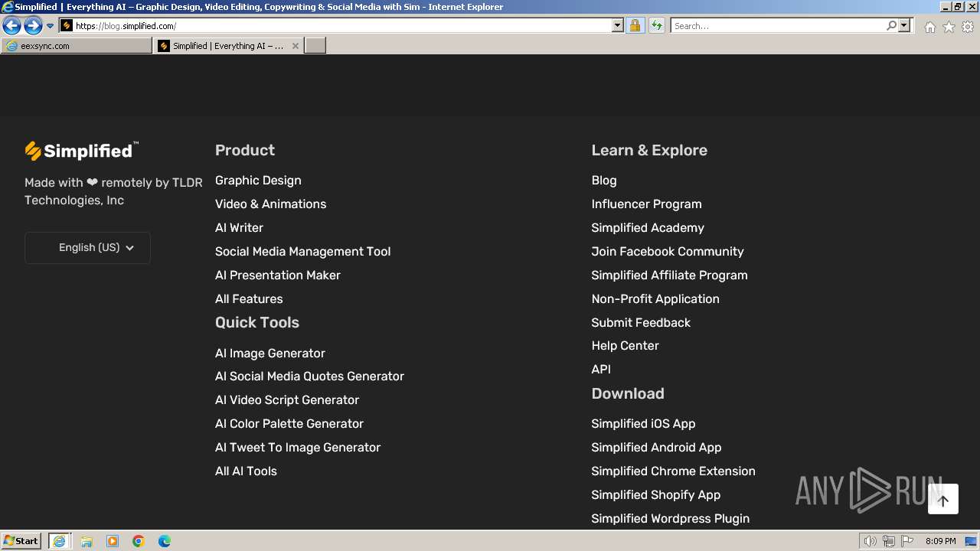Open the media player taskbar icon
This screenshot has height=551, width=980.
click(x=113, y=541)
